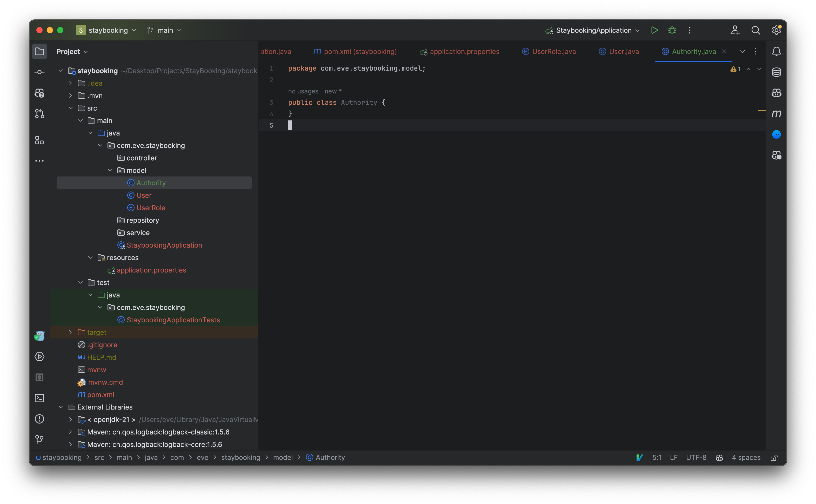816x504 pixels.
Task: Toggle file writable lock in status bar
Action: tap(774, 458)
